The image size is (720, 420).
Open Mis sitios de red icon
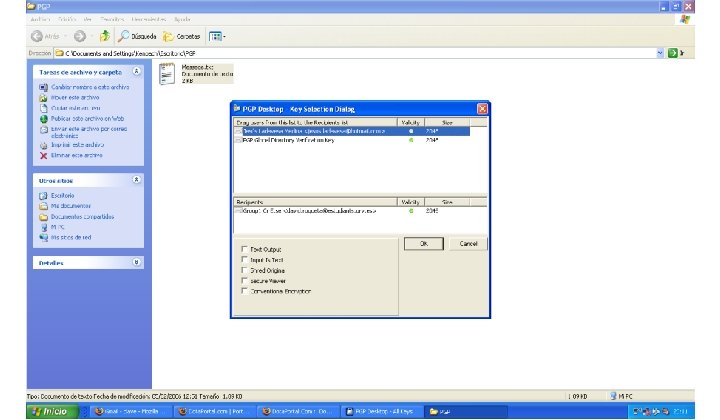point(44,237)
